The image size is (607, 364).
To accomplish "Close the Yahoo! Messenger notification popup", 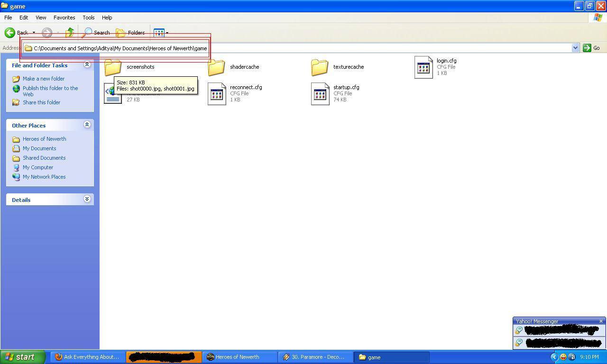I will pyautogui.click(x=601, y=321).
